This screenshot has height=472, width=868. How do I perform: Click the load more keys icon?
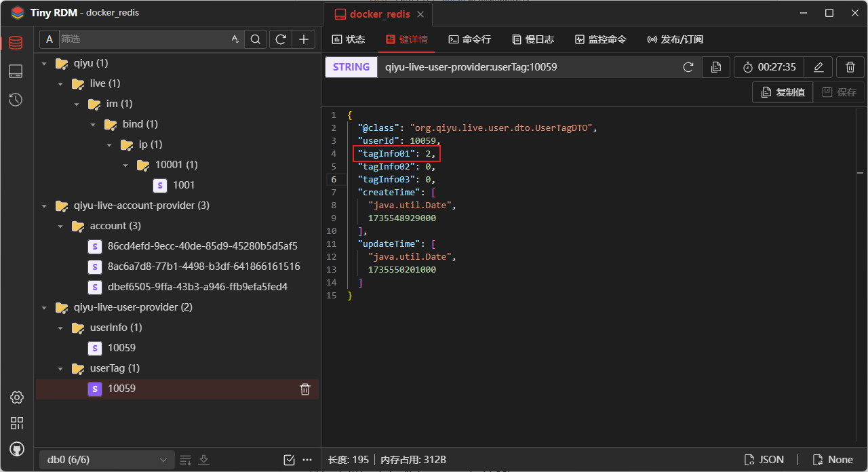[x=186, y=460]
